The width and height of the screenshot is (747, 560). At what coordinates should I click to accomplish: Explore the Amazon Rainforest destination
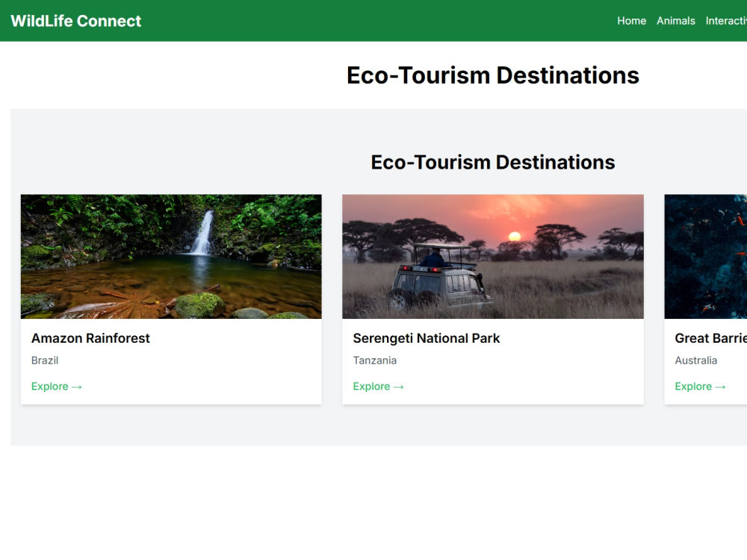pos(56,386)
